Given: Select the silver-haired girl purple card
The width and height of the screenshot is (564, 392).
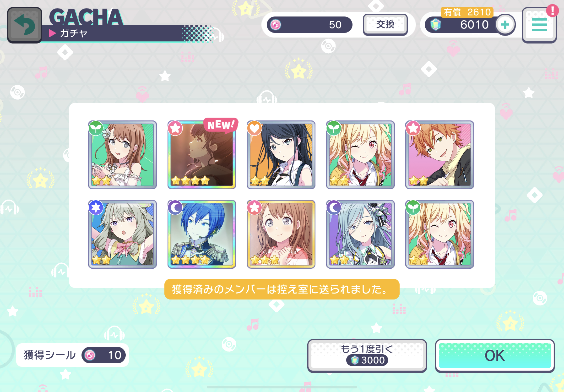Looking at the screenshot, I should [x=360, y=234].
